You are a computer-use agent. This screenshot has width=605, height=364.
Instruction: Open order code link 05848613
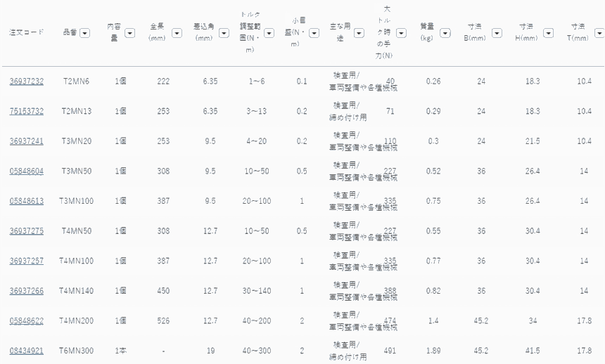click(27, 201)
